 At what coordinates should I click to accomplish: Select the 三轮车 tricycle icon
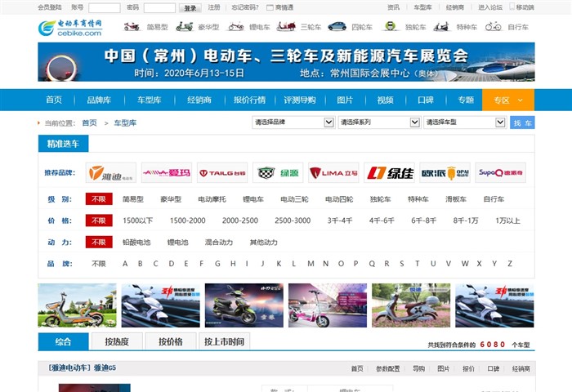pos(286,26)
